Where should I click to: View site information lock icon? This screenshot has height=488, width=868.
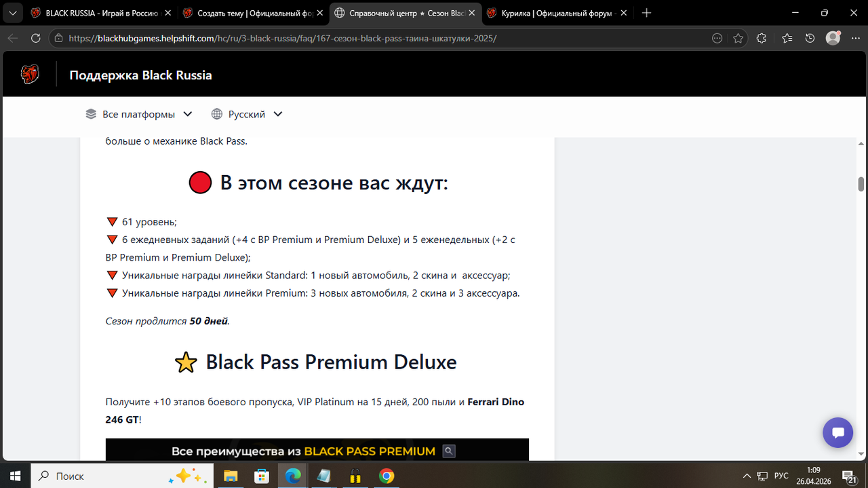(59, 39)
